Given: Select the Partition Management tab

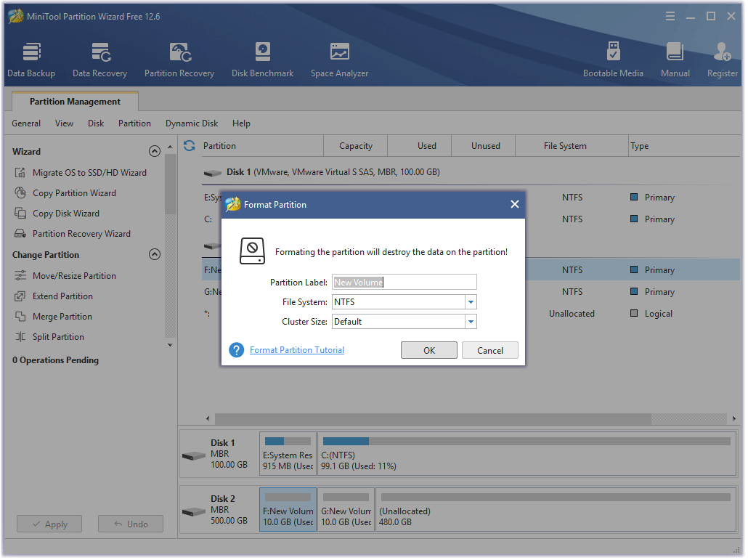Looking at the screenshot, I should (75, 102).
